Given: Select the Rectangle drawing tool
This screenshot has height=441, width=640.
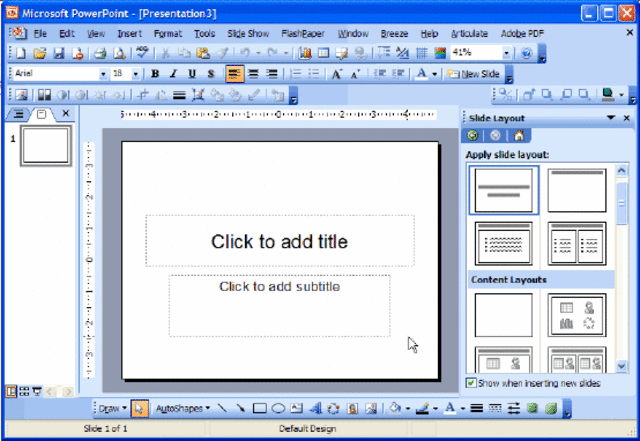Looking at the screenshot, I should (x=260, y=408).
